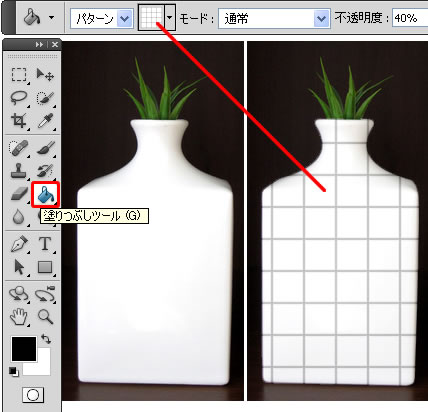Select the Blur tool
The image size is (428, 412).
pyautogui.click(x=19, y=217)
